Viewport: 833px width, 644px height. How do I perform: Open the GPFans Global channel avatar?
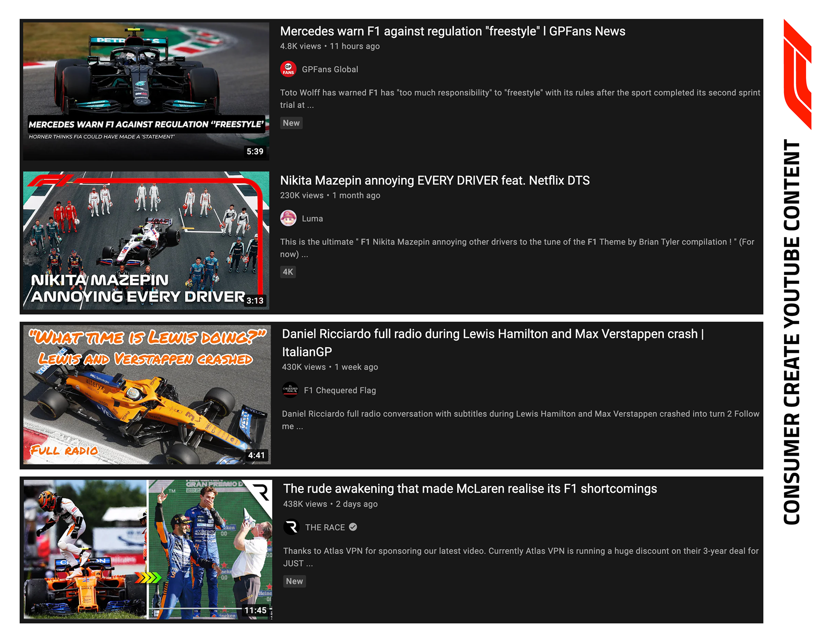click(x=288, y=69)
